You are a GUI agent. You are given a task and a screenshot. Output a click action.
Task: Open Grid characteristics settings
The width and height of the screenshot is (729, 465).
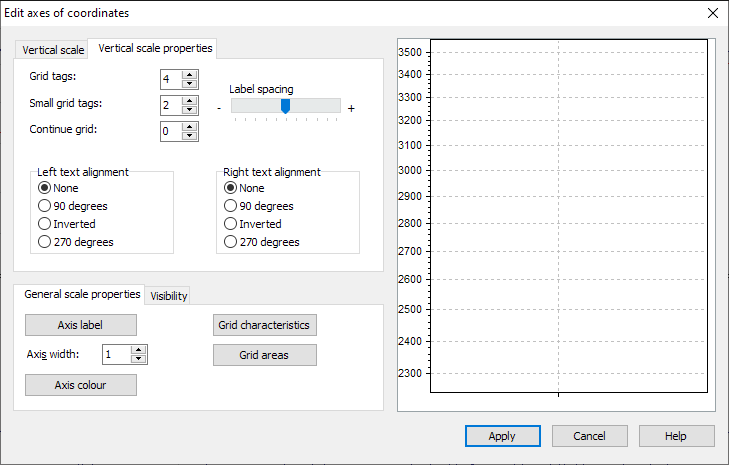(265, 325)
